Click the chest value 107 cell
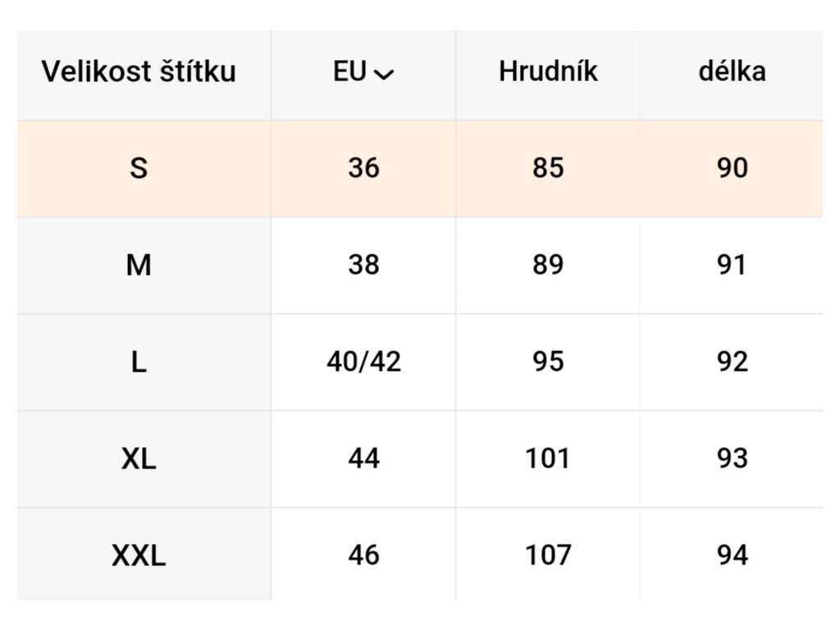Screen dimensions: 840x630 548,556
